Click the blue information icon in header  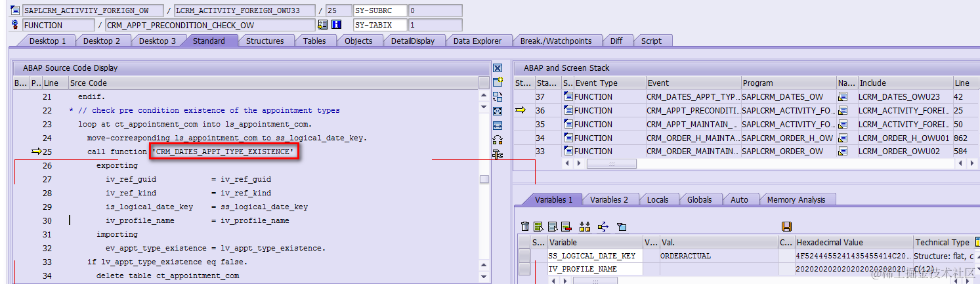tap(336, 25)
